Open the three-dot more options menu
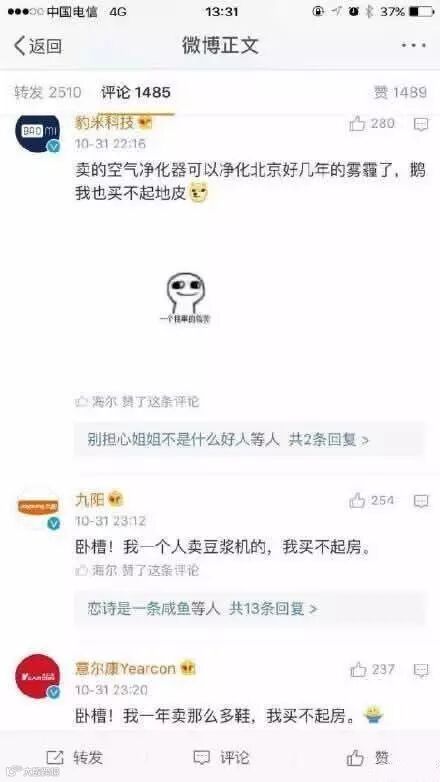 (414, 45)
